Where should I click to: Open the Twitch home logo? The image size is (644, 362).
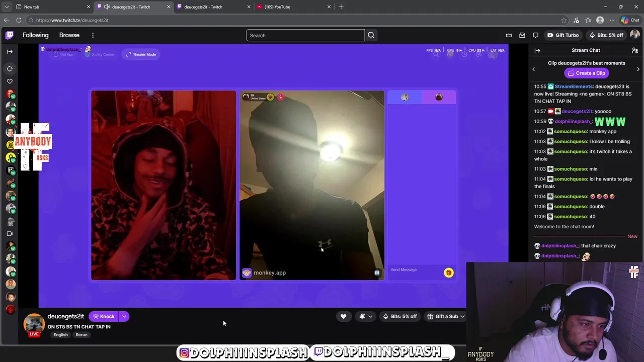pyautogui.click(x=10, y=35)
